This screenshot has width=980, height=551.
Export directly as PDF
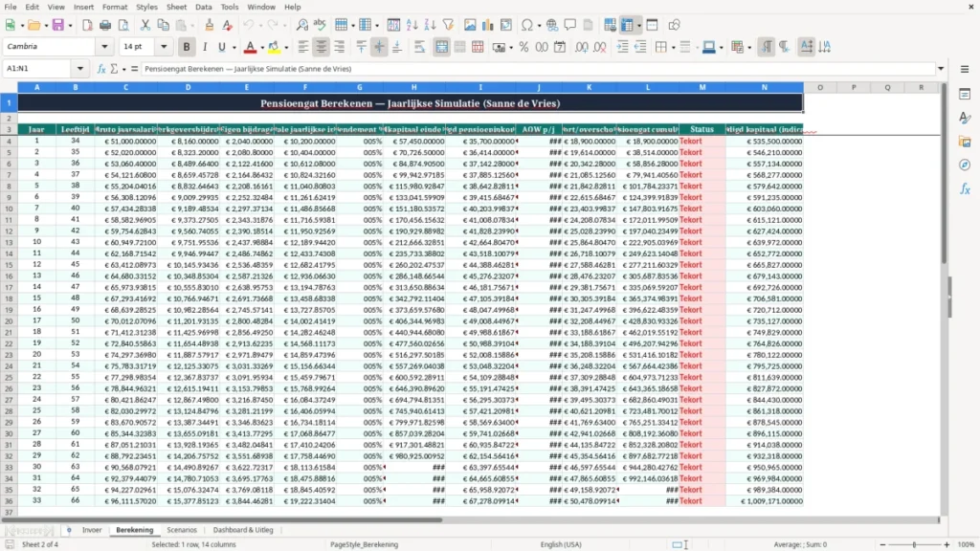pos(87,25)
